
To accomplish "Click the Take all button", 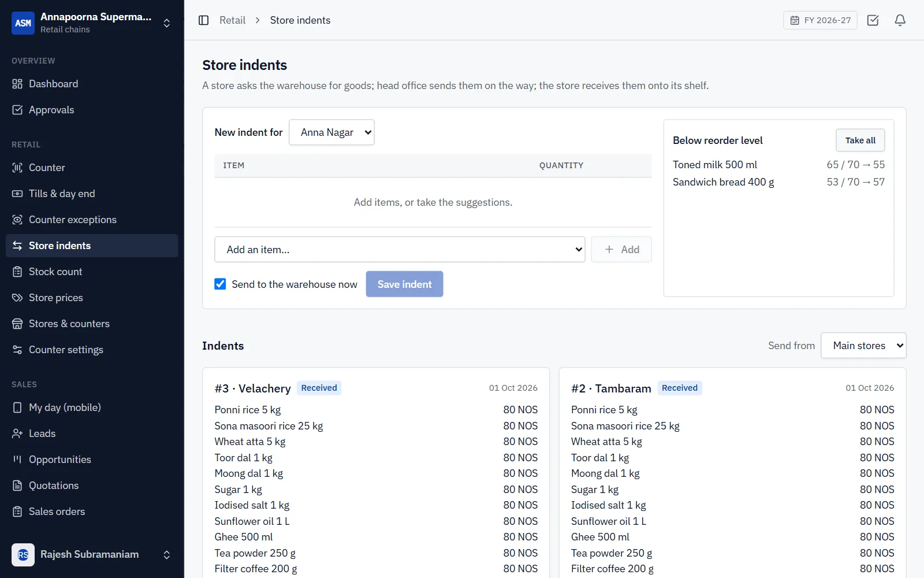I will coord(860,140).
